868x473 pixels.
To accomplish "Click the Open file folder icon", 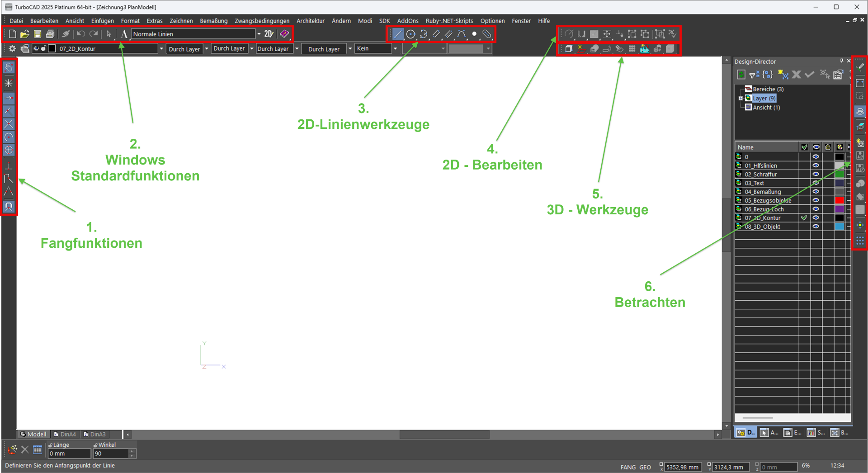I will pos(25,34).
